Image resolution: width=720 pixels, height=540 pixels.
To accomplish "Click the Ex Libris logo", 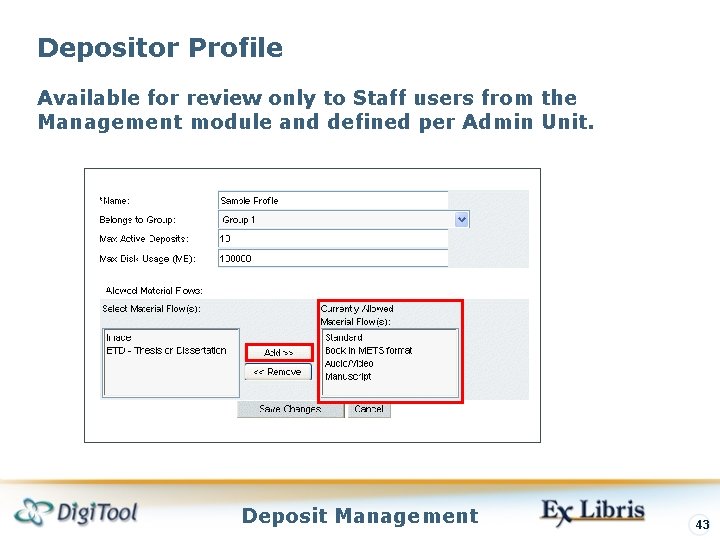I will click(593, 512).
